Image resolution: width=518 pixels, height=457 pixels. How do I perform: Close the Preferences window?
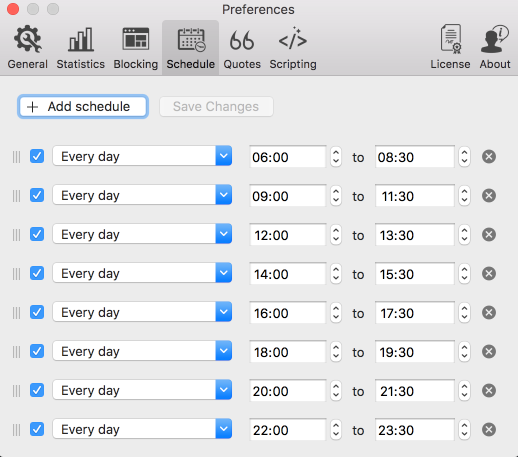pyautogui.click(x=13, y=9)
